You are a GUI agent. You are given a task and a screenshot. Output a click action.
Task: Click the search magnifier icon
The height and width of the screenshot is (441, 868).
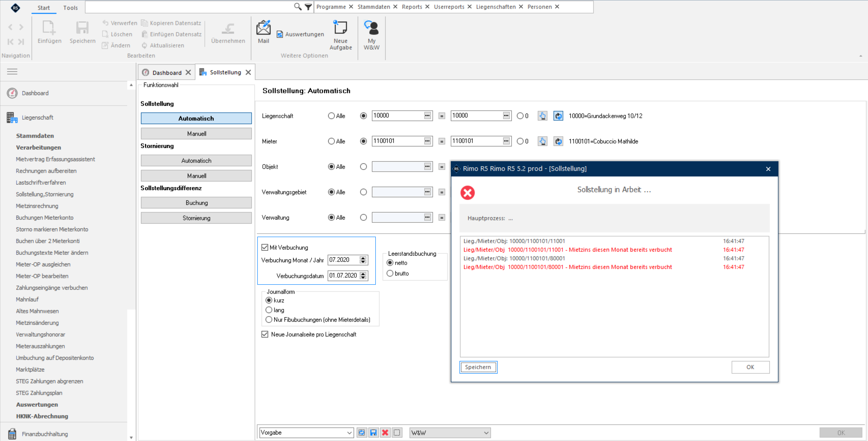tap(298, 6)
